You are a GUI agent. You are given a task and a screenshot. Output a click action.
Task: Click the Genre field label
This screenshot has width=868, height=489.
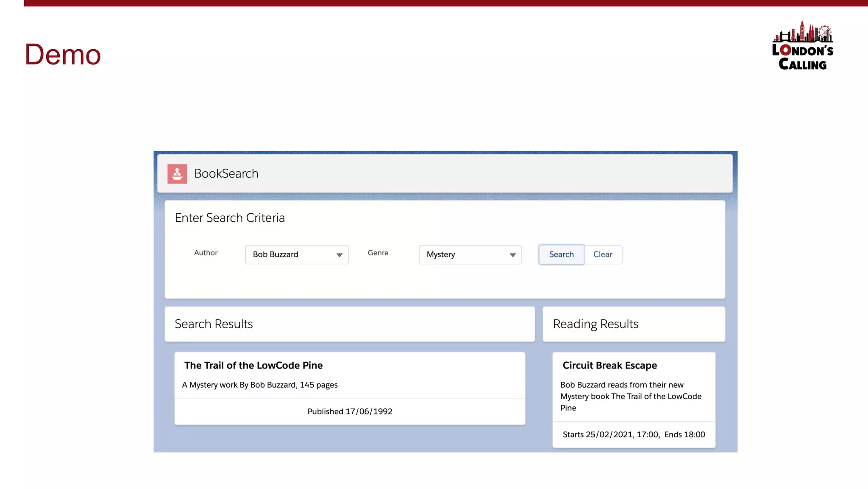378,253
